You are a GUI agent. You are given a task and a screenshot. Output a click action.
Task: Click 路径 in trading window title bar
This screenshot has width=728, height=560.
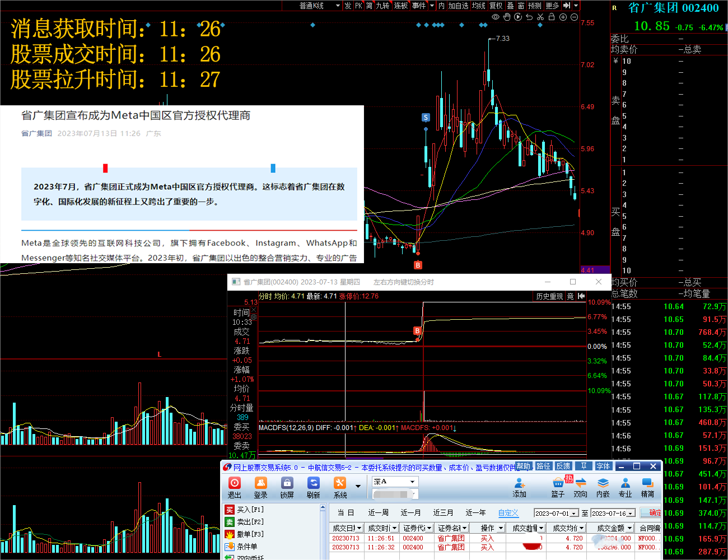coord(543,466)
